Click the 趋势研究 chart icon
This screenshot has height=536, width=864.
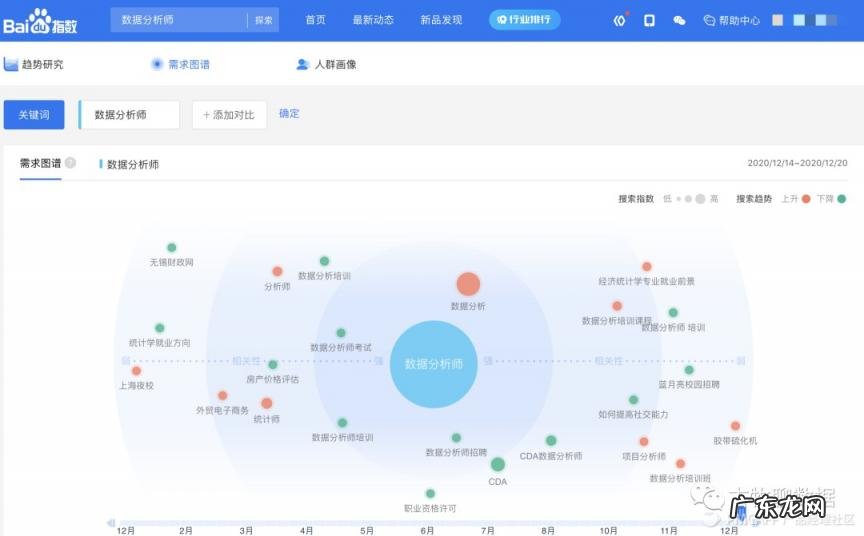click(x=11, y=64)
